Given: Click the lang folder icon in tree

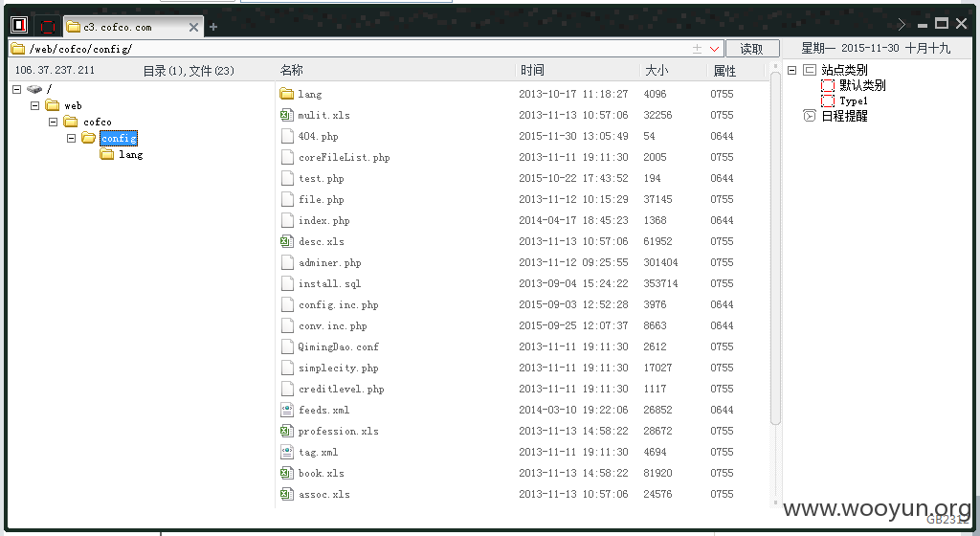Looking at the screenshot, I should pyautogui.click(x=107, y=154).
